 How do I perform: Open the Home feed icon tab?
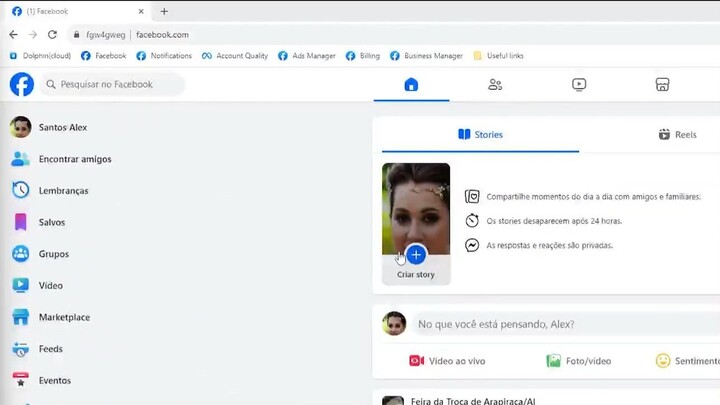coord(411,84)
